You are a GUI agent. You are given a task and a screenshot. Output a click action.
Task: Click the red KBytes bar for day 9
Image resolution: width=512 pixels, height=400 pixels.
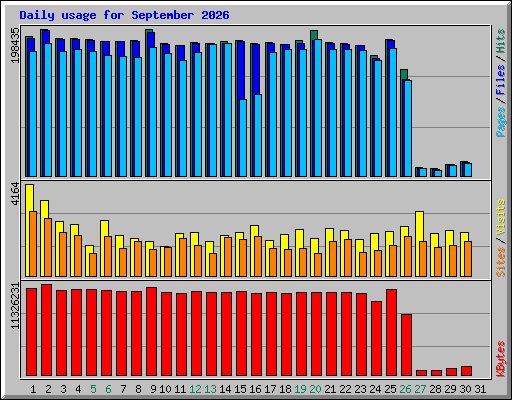pyautogui.click(x=152, y=332)
